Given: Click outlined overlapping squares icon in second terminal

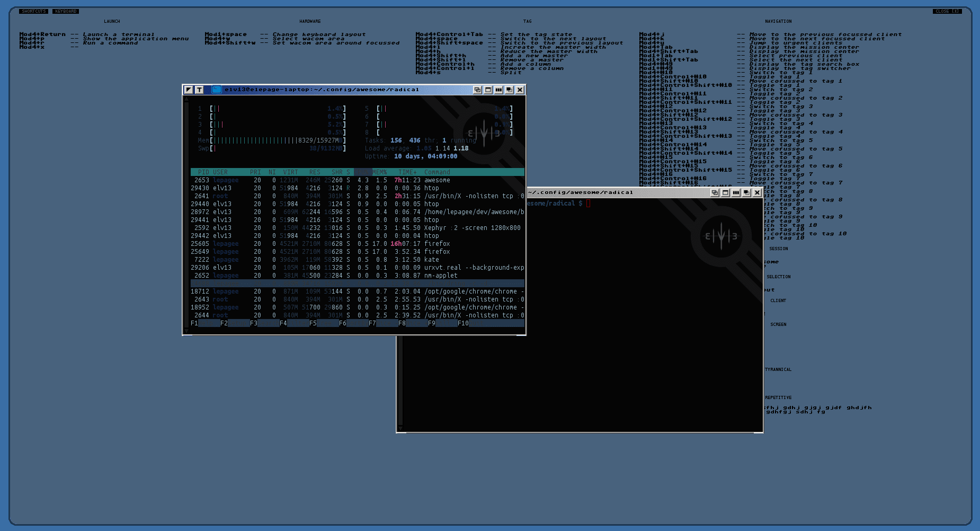Looking at the screenshot, I should pyautogui.click(x=715, y=193).
